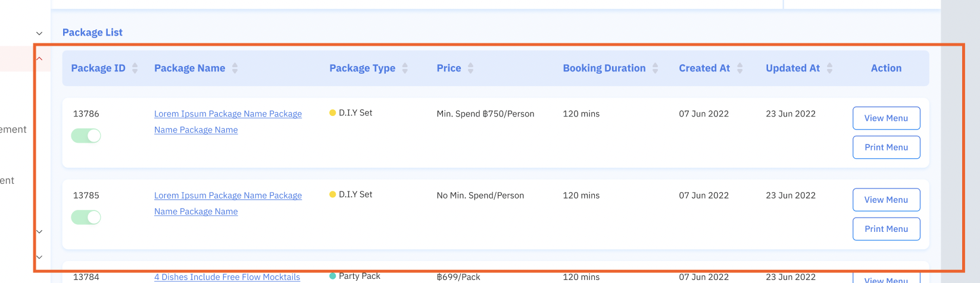
Task: Open View Menu for package 13785
Action: [886, 200]
